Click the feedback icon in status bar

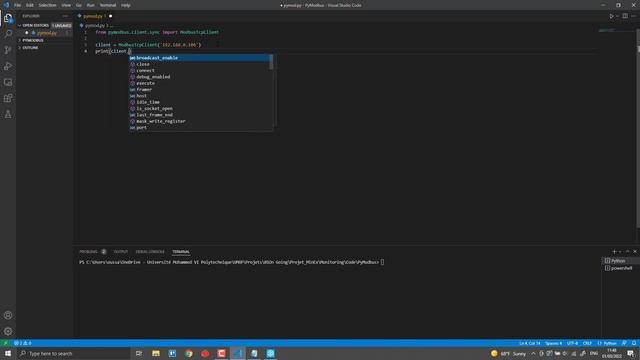[624, 343]
